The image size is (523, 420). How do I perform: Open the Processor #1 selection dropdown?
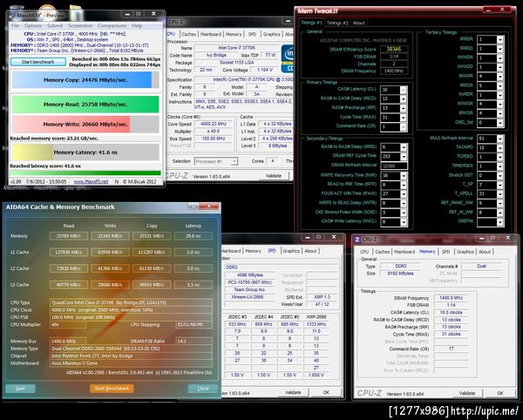[216, 161]
